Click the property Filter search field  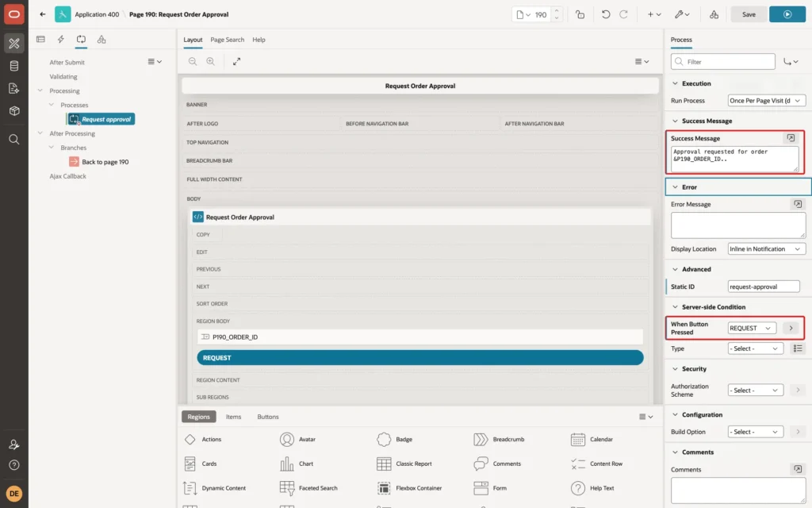723,62
